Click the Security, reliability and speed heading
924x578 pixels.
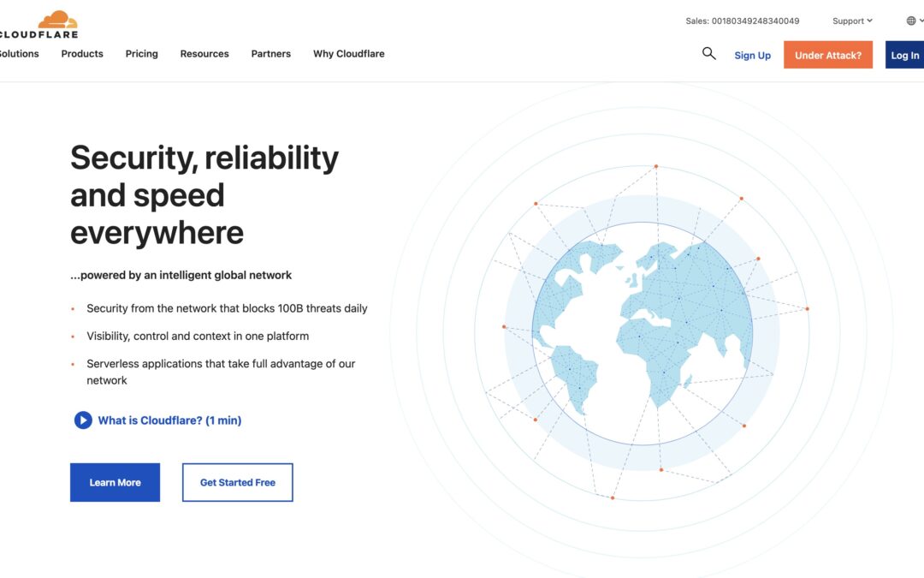pos(204,194)
